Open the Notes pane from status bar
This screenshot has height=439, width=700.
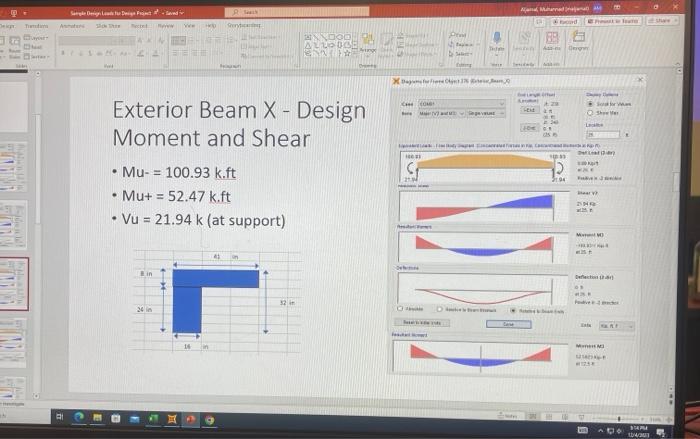point(508,416)
